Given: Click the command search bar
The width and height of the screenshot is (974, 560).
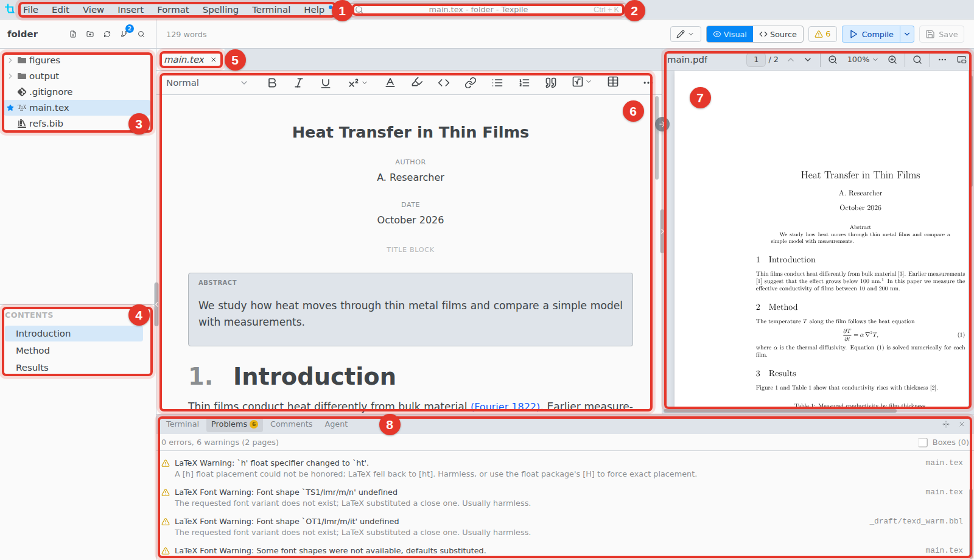Looking at the screenshot, I should (x=489, y=10).
